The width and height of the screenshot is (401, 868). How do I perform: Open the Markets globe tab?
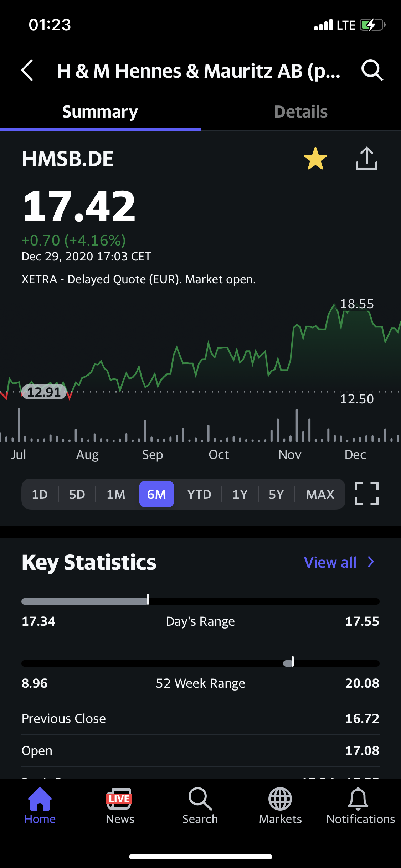click(280, 806)
